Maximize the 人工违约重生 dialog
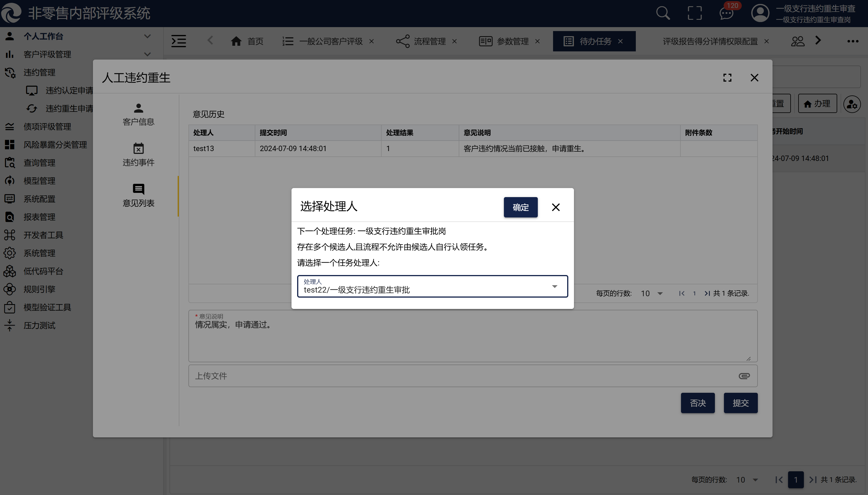Image resolution: width=868 pixels, height=495 pixels. [727, 78]
